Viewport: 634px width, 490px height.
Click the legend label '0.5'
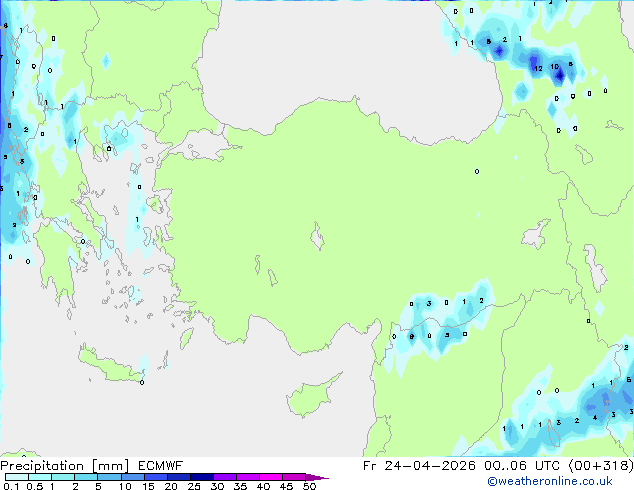[34, 486]
